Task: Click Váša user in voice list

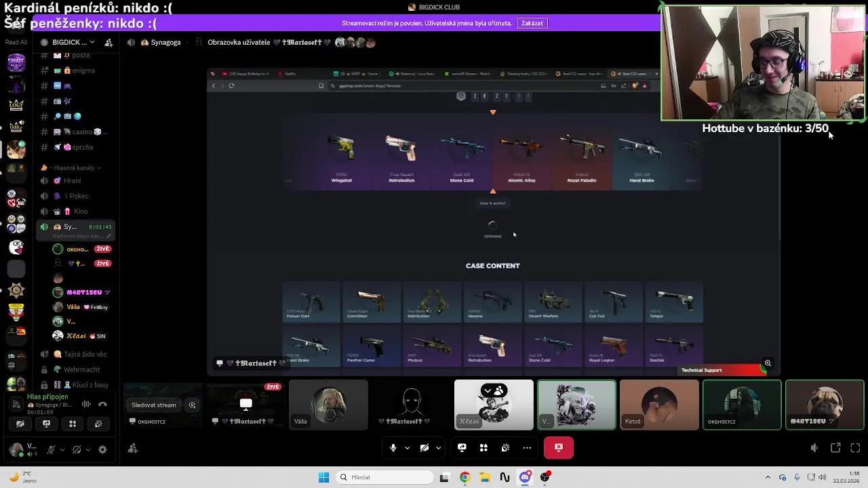Action: pos(81,307)
